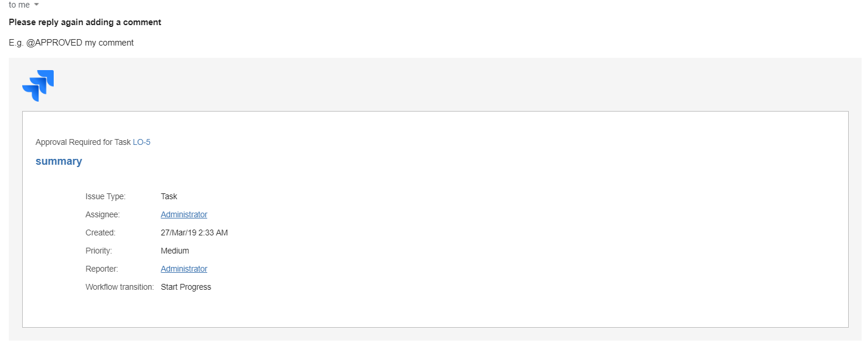Select the "Start Progress" transition value
This screenshot has width=868, height=347.
[x=186, y=287]
